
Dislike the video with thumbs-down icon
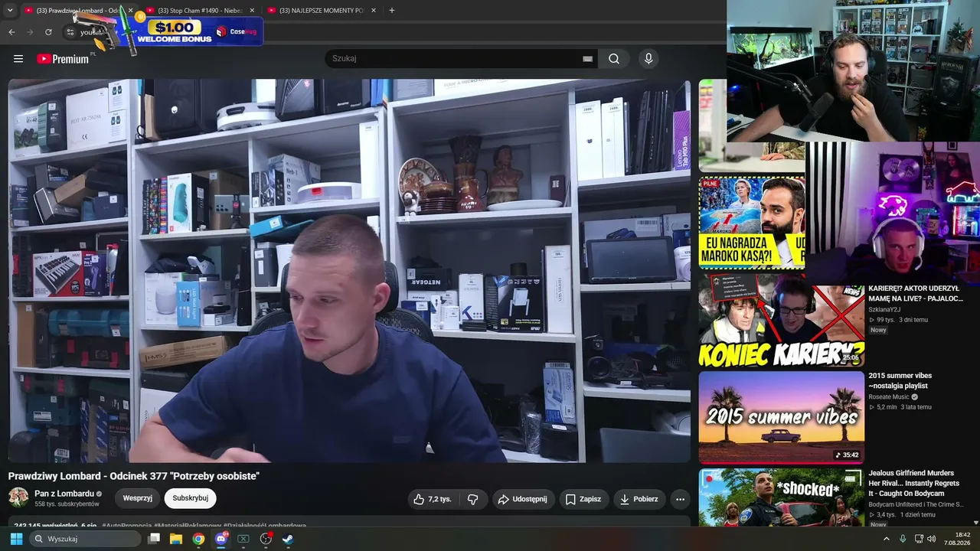(473, 499)
